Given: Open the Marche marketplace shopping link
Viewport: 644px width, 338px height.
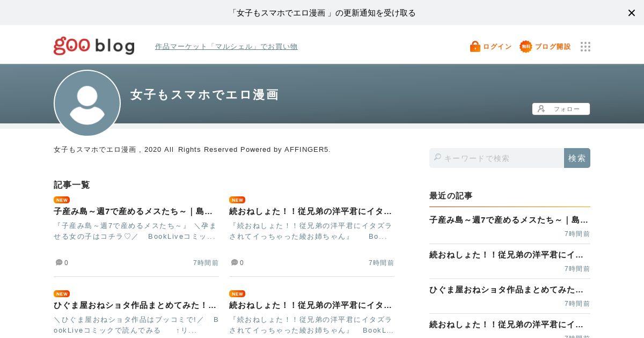Looking at the screenshot, I should click(226, 47).
